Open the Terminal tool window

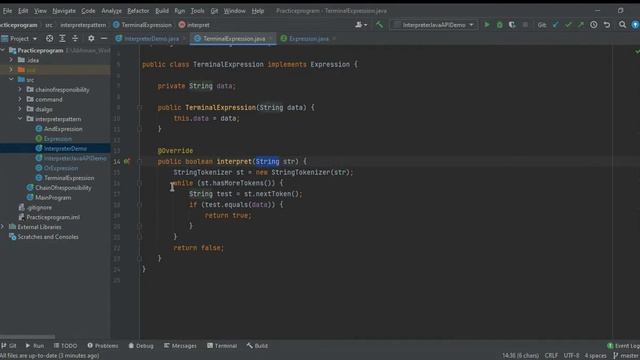point(222,346)
